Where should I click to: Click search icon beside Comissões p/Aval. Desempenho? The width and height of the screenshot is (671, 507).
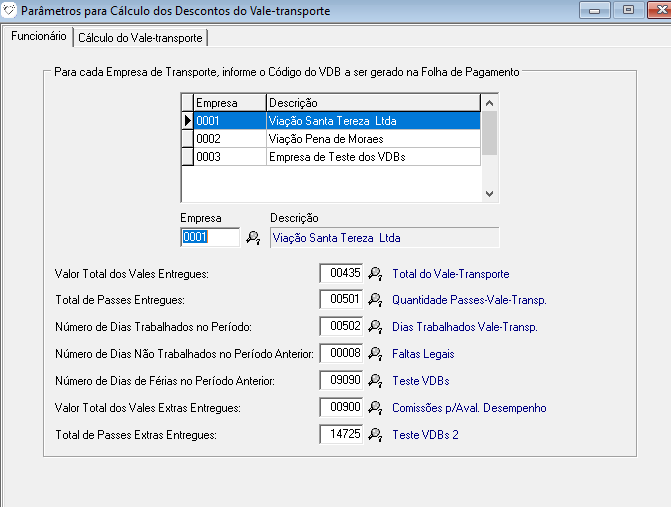click(376, 408)
